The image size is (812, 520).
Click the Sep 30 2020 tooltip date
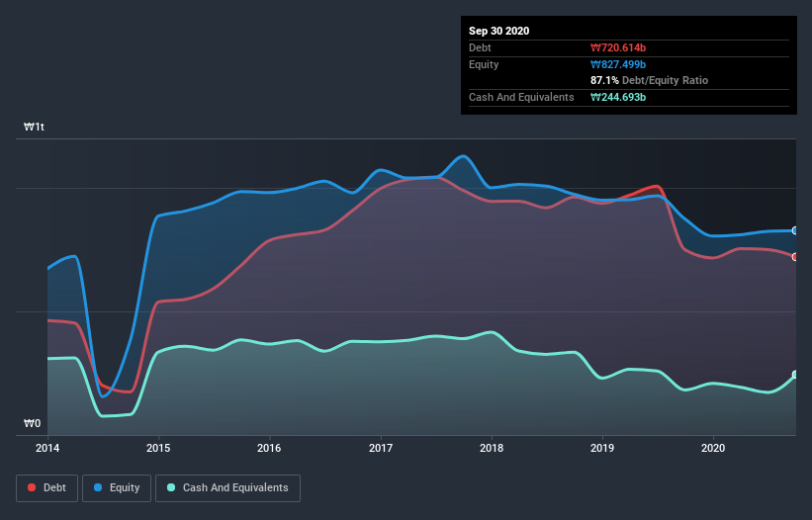click(499, 31)
